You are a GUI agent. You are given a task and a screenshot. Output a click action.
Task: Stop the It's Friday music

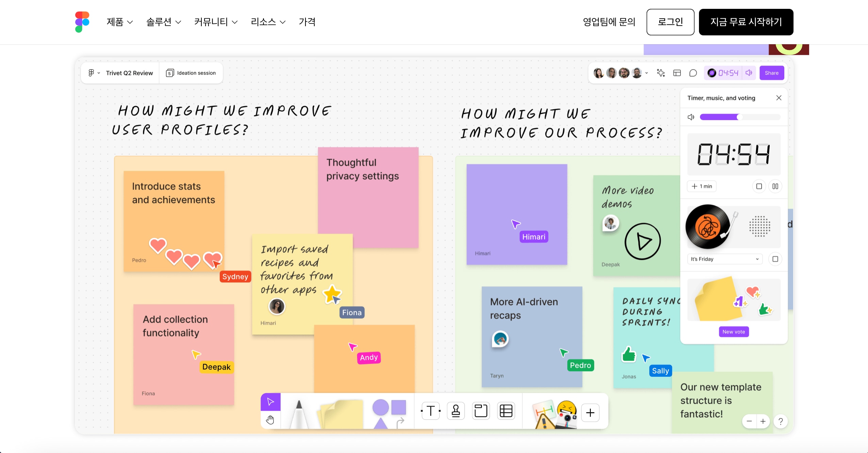click(x=775, y=259)
